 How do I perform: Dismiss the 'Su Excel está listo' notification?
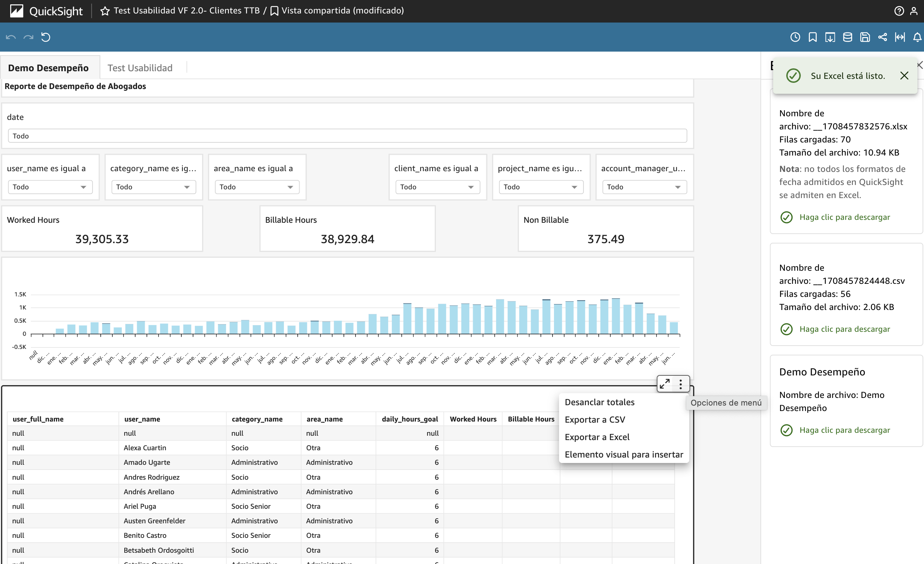(904, 76)
